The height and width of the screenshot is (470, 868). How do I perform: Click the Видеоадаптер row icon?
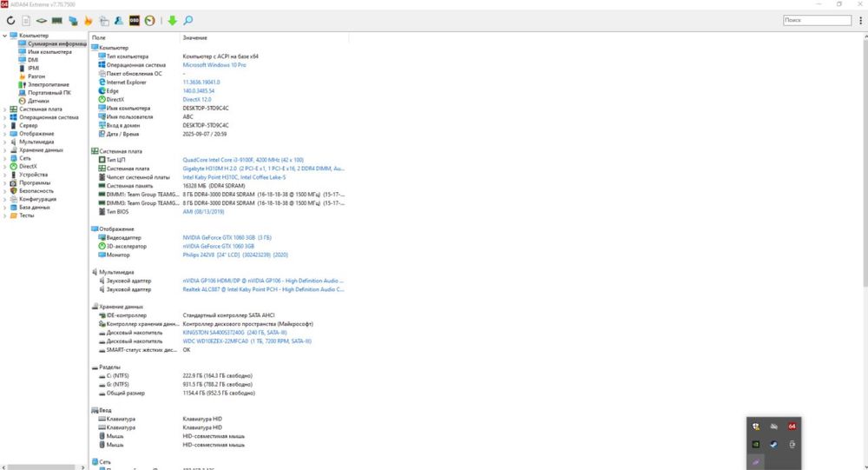point(102,238)
